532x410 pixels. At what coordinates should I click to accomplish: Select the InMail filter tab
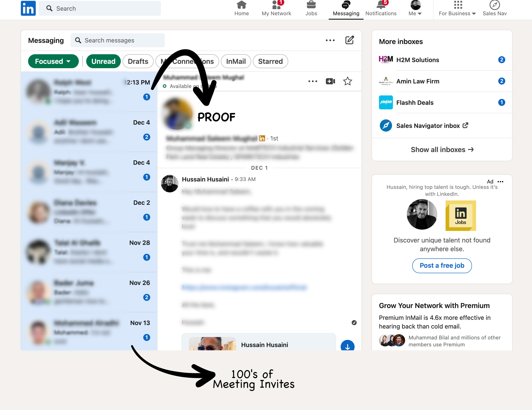(x=236, y=61)
